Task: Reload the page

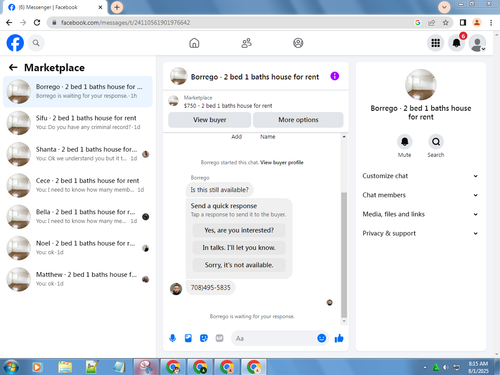Action: pyautogui.click(x=37, y=22)
